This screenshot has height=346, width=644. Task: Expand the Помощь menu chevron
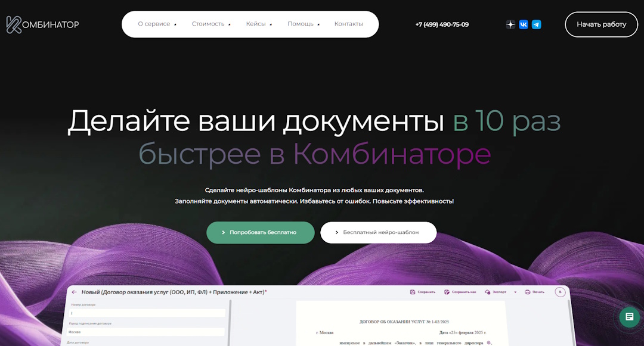coord(319,24)
